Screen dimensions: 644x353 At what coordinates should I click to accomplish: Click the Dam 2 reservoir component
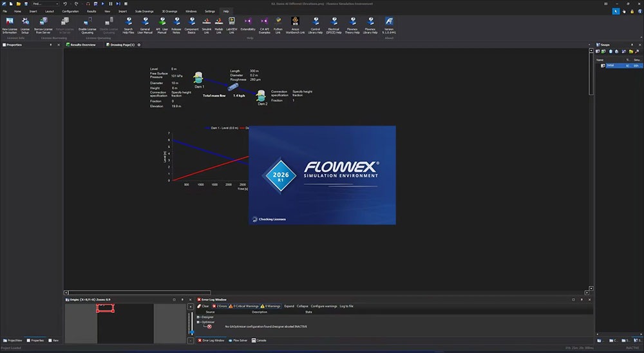tap(261, 96)
